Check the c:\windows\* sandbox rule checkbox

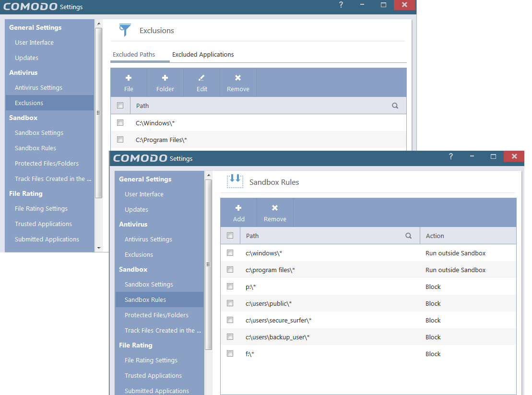(x=230, y=253)
